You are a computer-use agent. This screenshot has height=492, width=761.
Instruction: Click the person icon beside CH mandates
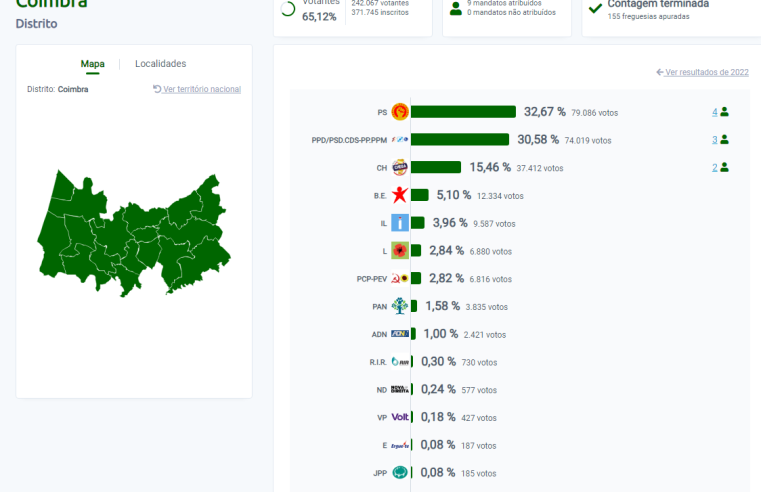point(725,167)
